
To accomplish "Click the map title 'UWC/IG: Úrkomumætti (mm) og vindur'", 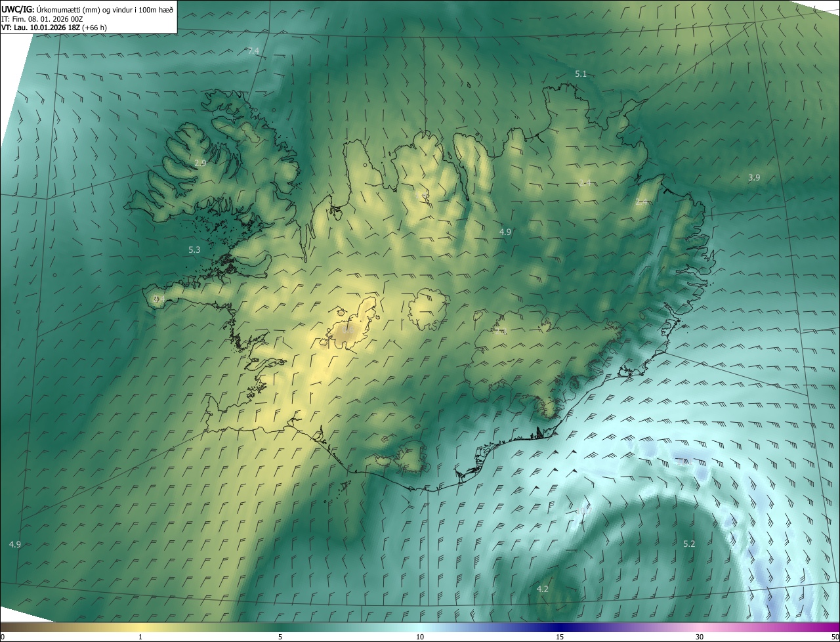I will coord(87,9).
